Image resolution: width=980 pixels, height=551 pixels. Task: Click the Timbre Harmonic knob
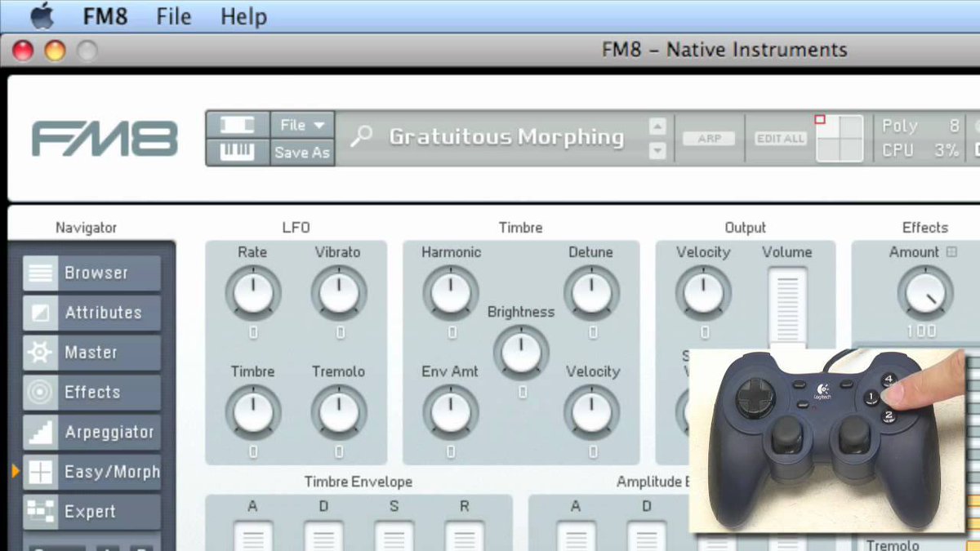click(451, 292)
